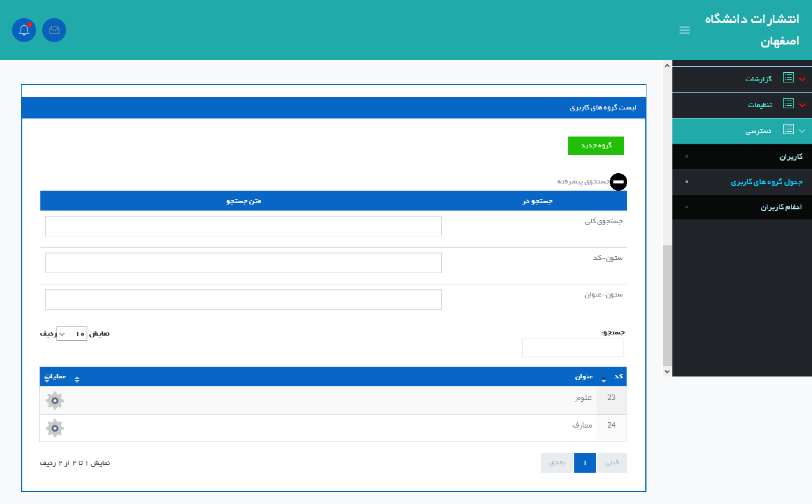812x504 pixels.
Task: Click the sidebar vertical scrollbar thumb
Action: [x=666, y=305]
